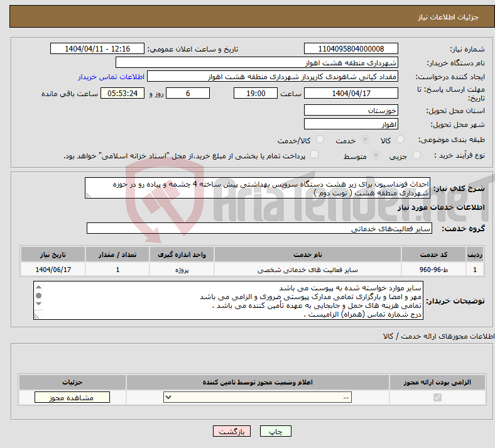Click the announcement date field 1404/04/11 - 12:16

97,48
